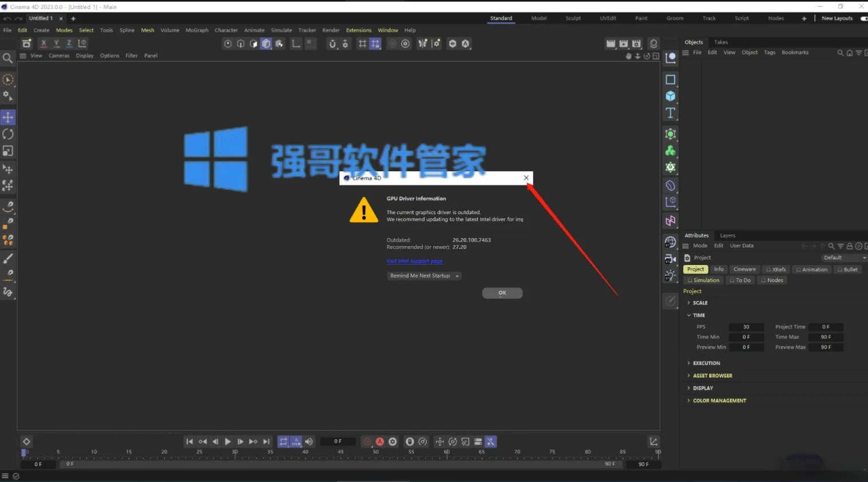Open the Remind Me Next Startup dropdown
868x482 pixels.
click(x=424, y=276)
